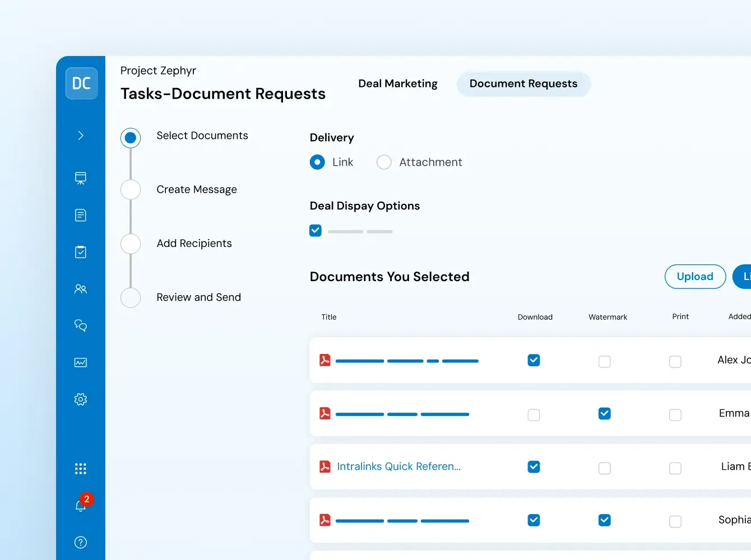751x560 pixels.
Task: Go to the Create Message step
Action: coord(196,189)
